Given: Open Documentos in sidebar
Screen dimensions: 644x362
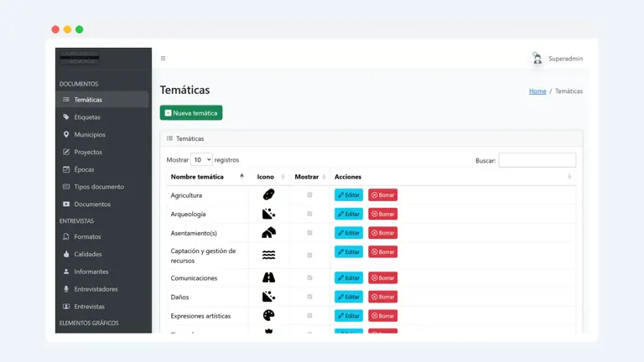Looking at the screenshot, I should [101, 204].
